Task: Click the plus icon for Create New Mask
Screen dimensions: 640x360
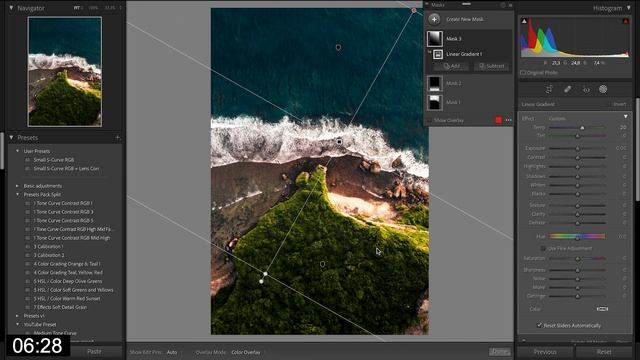Action: 434,19
